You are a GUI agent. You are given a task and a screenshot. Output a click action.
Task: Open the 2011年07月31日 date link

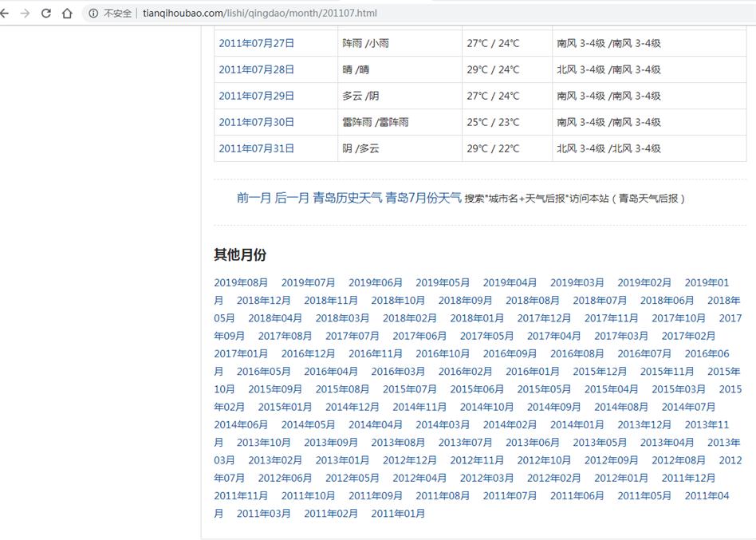257,148
